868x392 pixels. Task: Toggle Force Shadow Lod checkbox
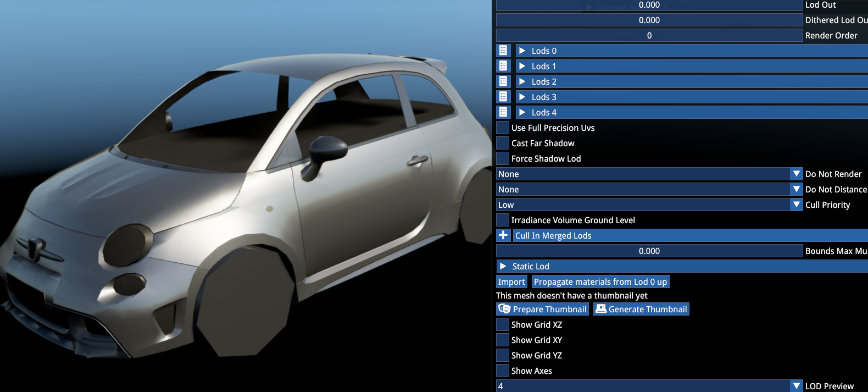coord(503,158)
